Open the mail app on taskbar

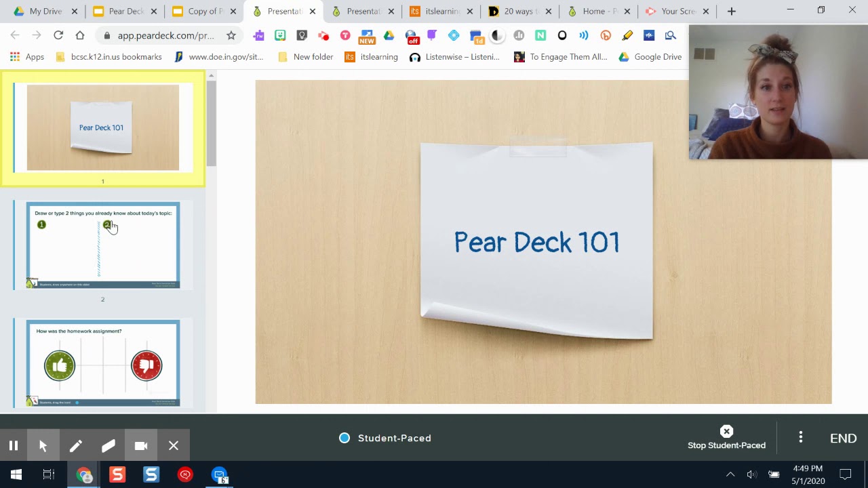(219, 474)
